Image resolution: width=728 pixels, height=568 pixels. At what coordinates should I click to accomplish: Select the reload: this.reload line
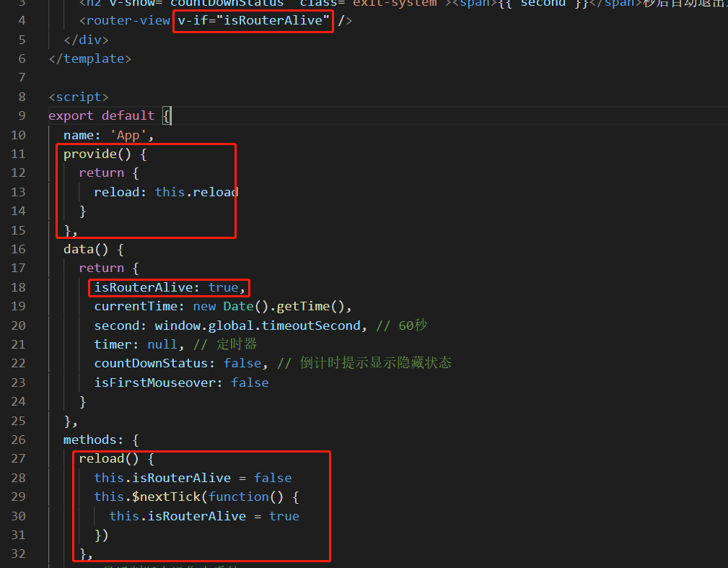(x=165, y=191)
